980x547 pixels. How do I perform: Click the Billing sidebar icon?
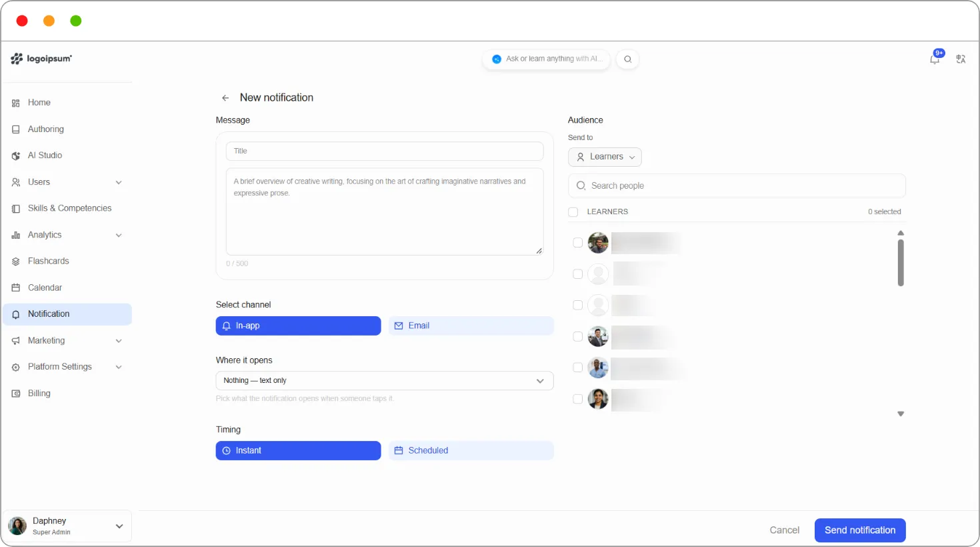(x=16, y=394)
